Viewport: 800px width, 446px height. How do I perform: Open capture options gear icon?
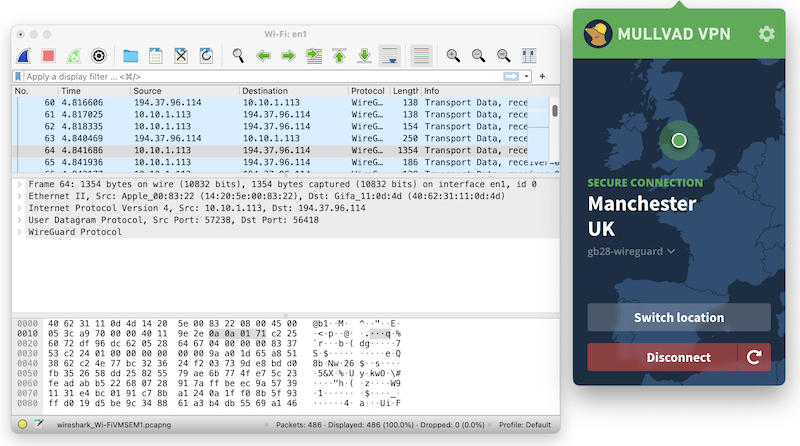click(99, 56)
